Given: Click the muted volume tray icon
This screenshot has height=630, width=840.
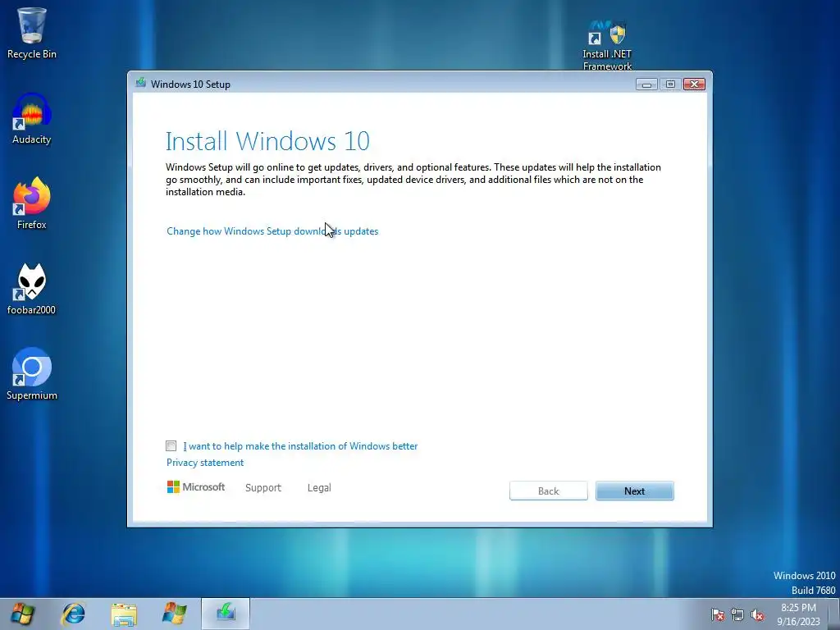Looking at the screenshot, I should pyautogui.click(x=757, y=614).
